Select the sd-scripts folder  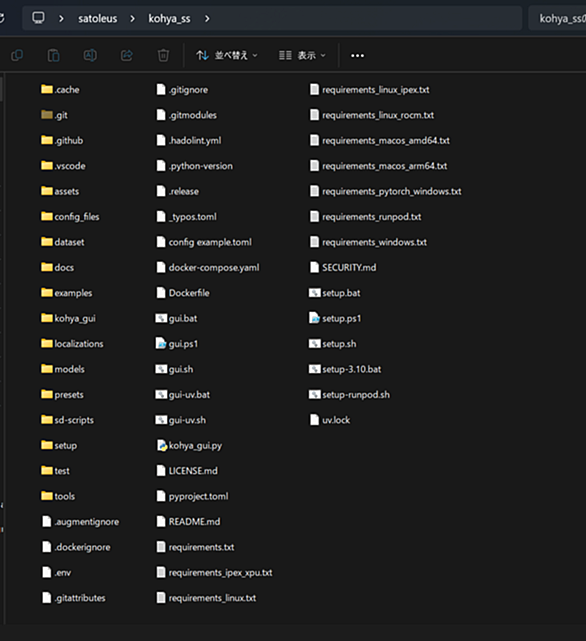(67, 419)
